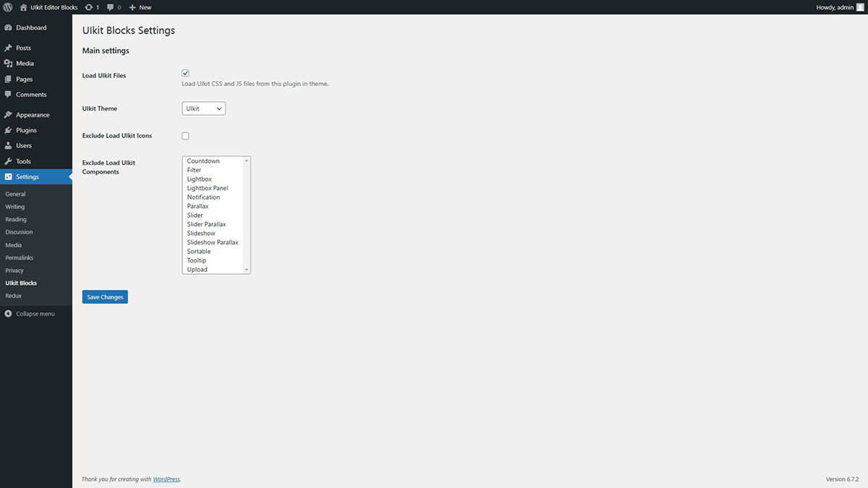
Task: Click the Comments icon in sidebar
Action: [8, 95]
